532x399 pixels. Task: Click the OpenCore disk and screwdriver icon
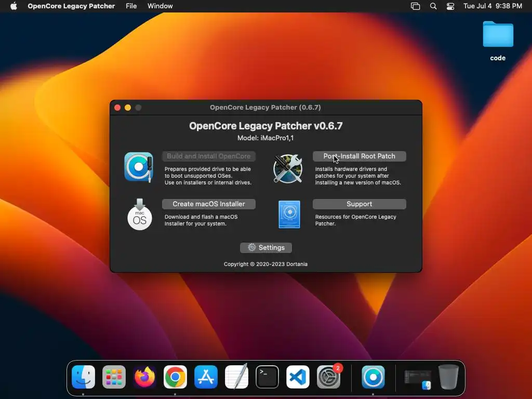pyautogui.click(x=139, y=167)
